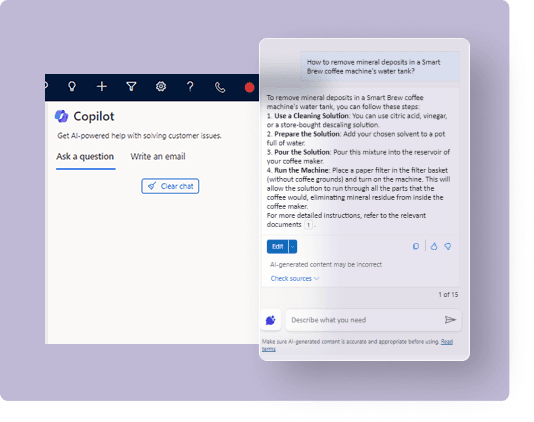Switch to Write an email tab
The image size is (534, 422).
click(158, 156)
